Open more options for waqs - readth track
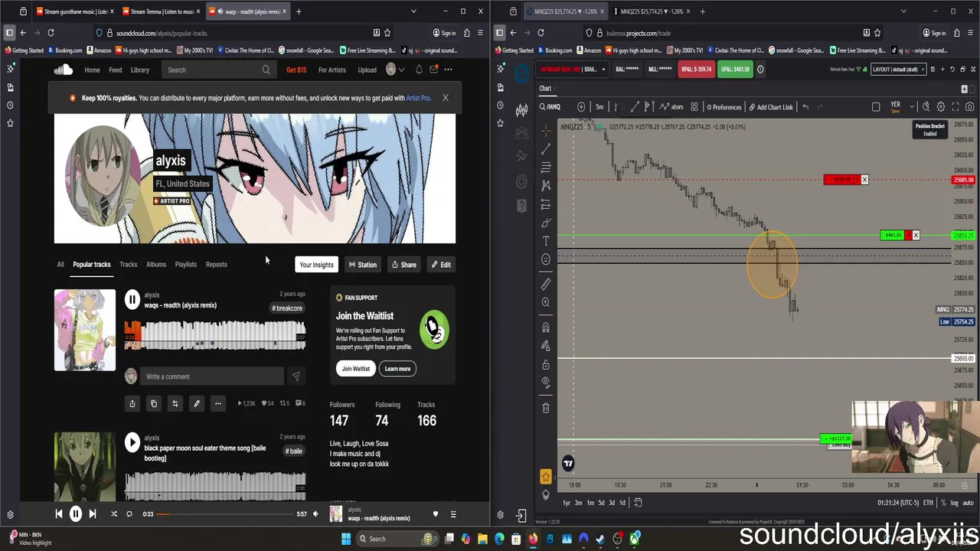The width and height of the screenshot is (980, 551). [x=218, y=403]
